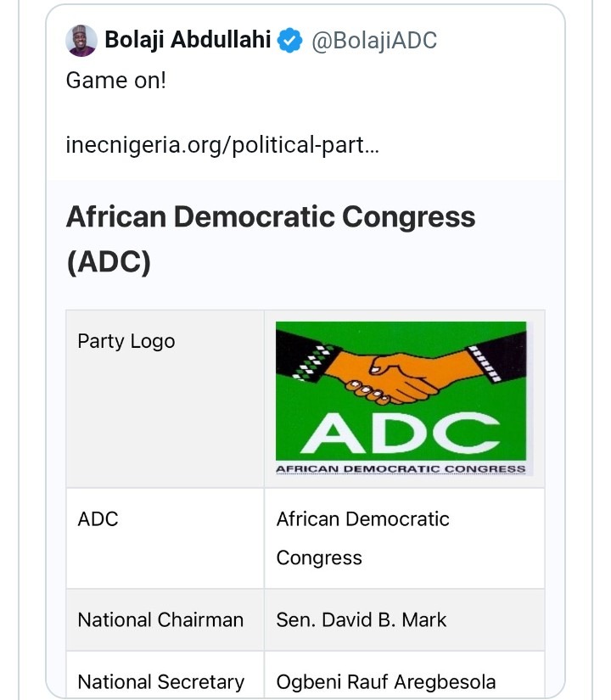Open the inecnigeria.org political parties link
The width and height of the screenshot is (611, 700).
click(x=222, y=145)
